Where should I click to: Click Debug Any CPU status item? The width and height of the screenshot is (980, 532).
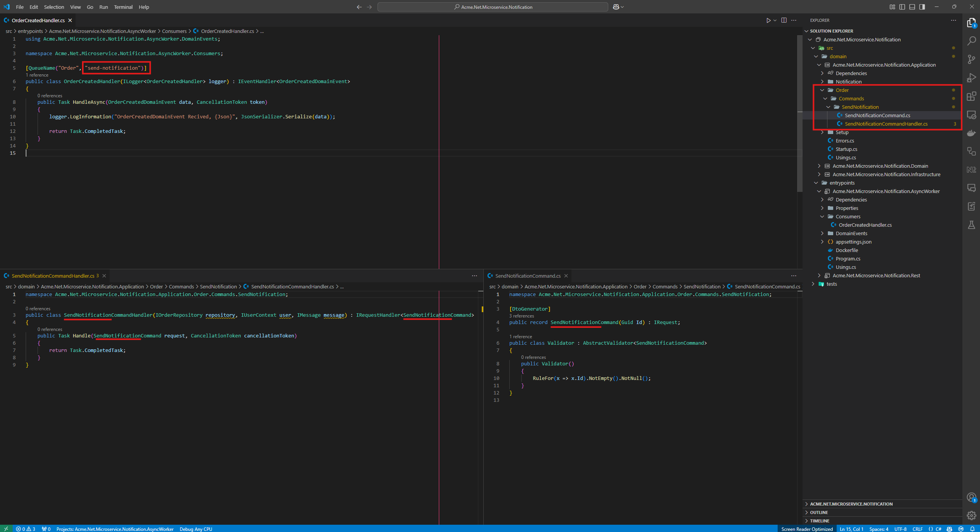point(196,529)
